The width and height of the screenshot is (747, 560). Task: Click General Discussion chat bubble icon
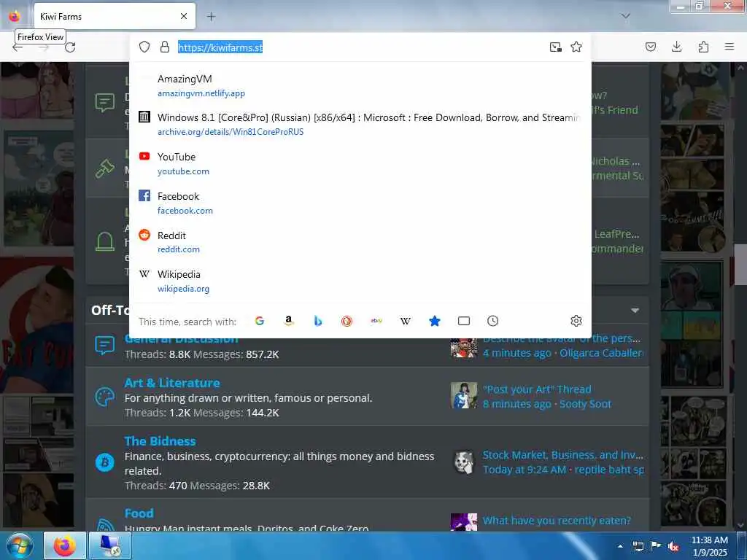click(x=105, y=345)
